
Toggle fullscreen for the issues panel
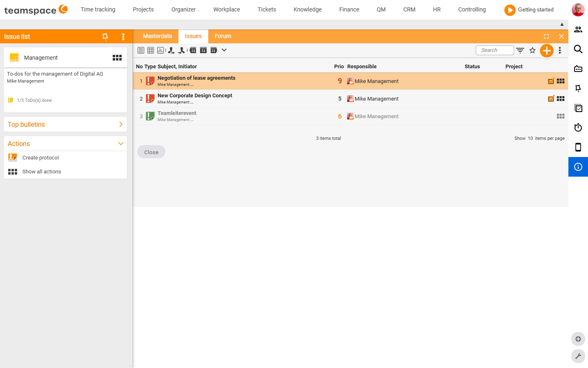coord(546,36)
